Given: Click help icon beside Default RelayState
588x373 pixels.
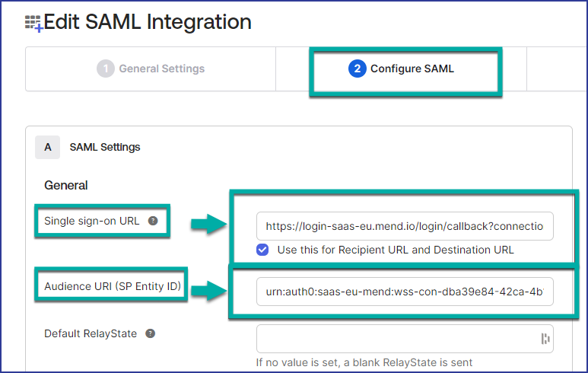Looking at the screenshot, I should (x=151, y=333).
